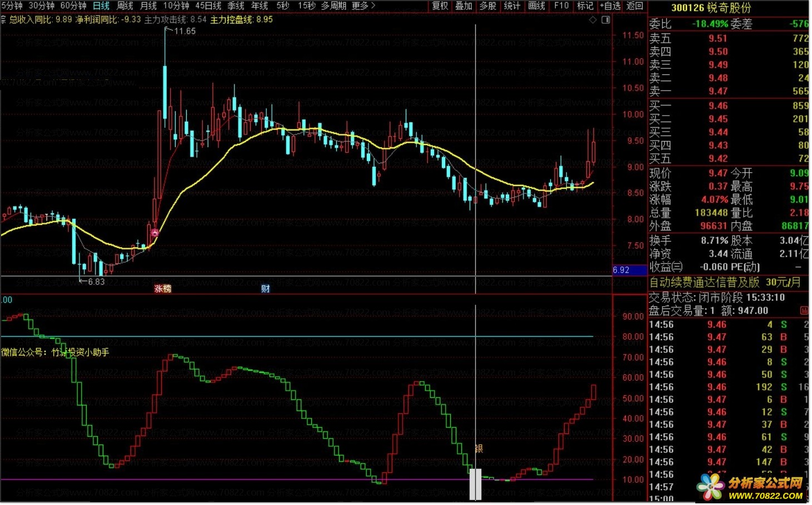
Task: Click the small chart icon beside 额 947.00
Action: (804, 311)
